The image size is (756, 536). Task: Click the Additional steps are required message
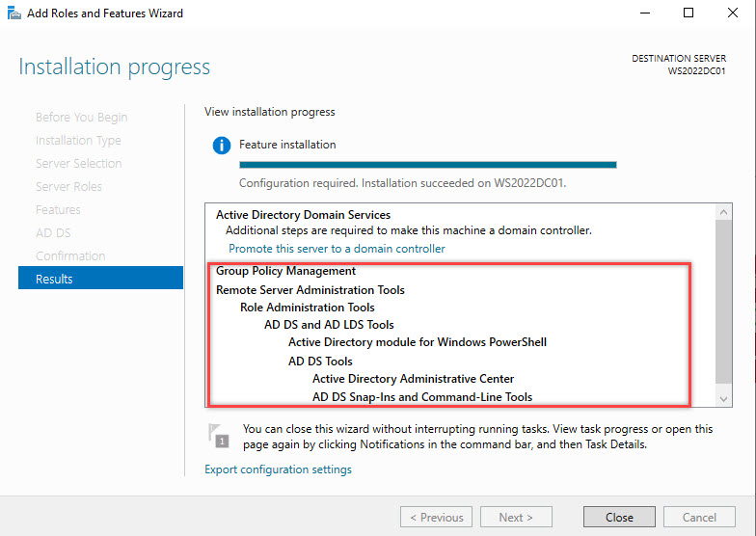409,230
